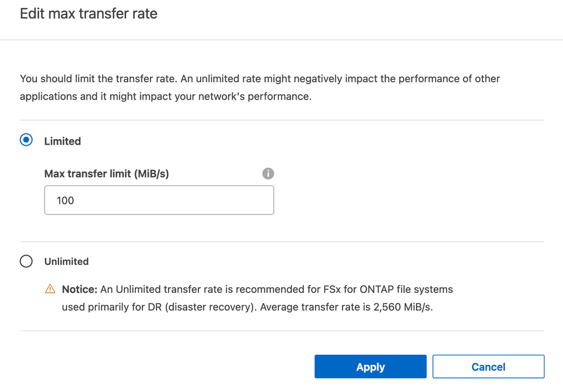Cancel editing the max transfer rate
The height and width of the screenshot is (392, 563).
tap(488, 366)
